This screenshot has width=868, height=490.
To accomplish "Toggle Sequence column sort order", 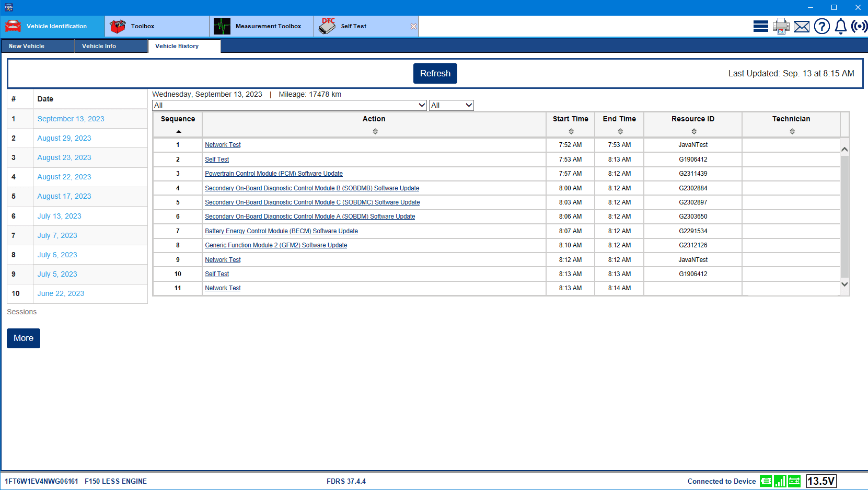I will coord(178,131).
